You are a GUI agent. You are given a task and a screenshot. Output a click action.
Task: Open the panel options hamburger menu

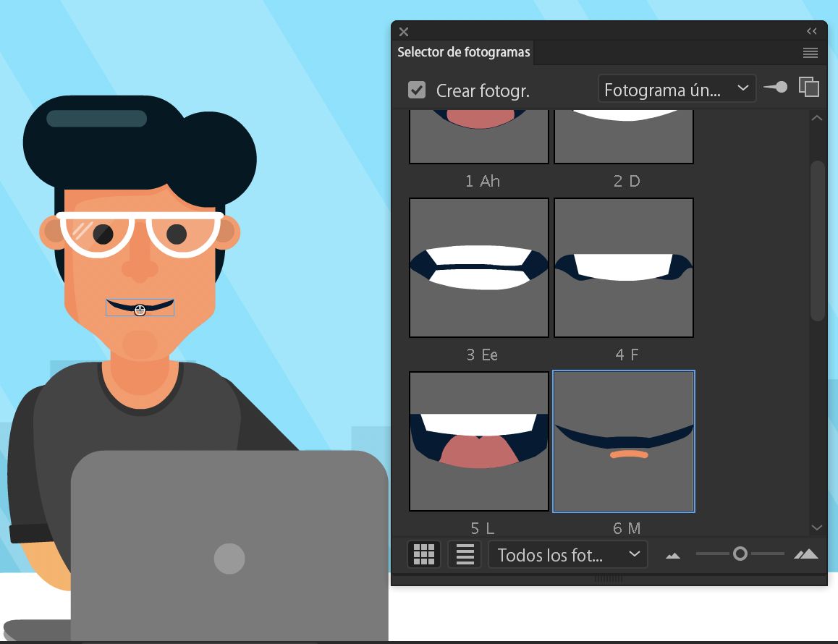point(810,52)
